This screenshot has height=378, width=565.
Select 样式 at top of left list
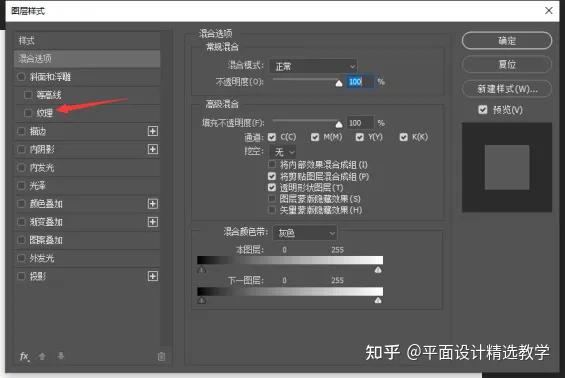pyautogui.click(x=87, y=40)
